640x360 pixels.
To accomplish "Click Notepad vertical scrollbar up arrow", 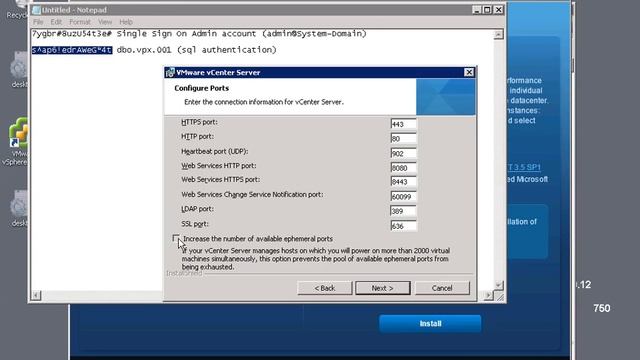I will (x=498, y=35).
